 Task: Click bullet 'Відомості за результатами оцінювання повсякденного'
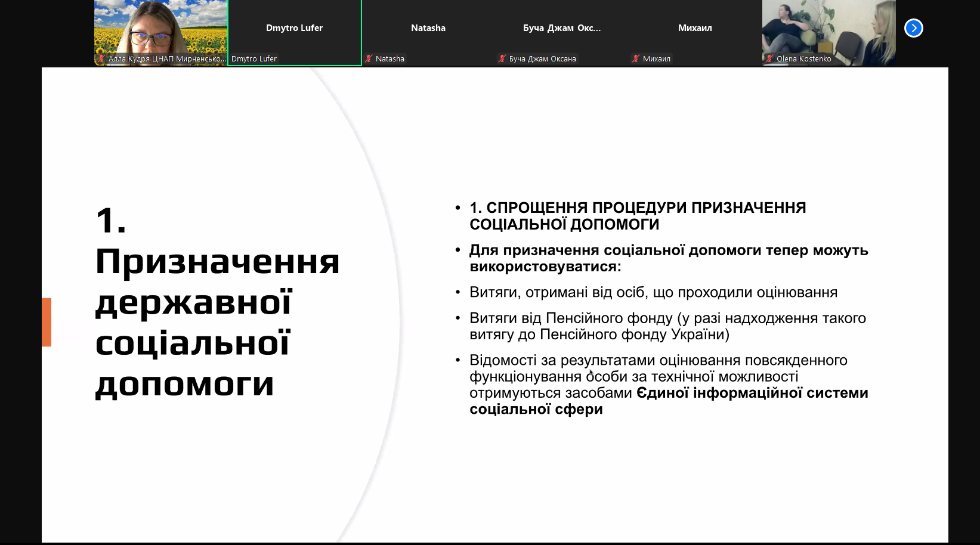tap(659, 360)
